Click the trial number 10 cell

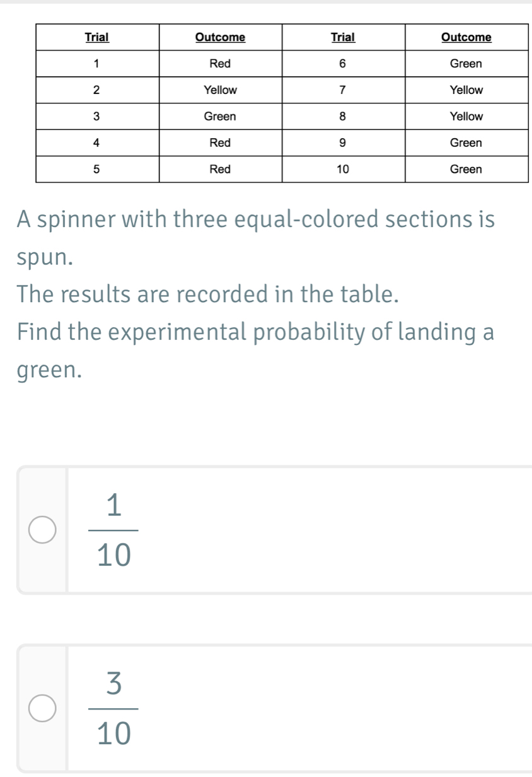[x=343, y=169]
